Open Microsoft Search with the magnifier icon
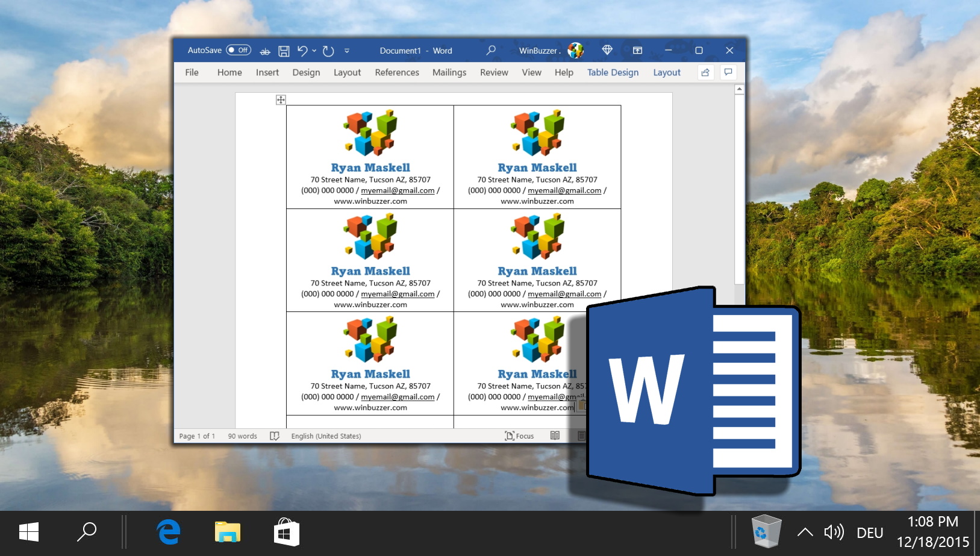 tap(490, 51)
